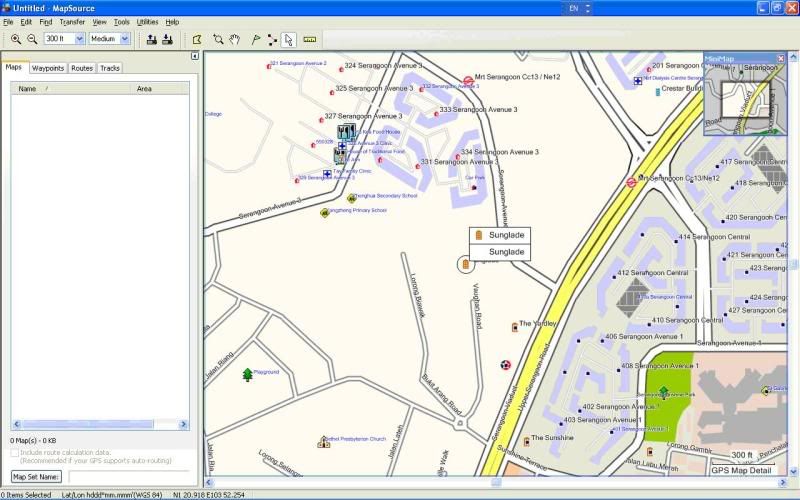Viewport: 800px width, 500px height.
Task: Click the Mrt Serangoon Cc13 / Ne12 station icon
Action: pos(468,81)
